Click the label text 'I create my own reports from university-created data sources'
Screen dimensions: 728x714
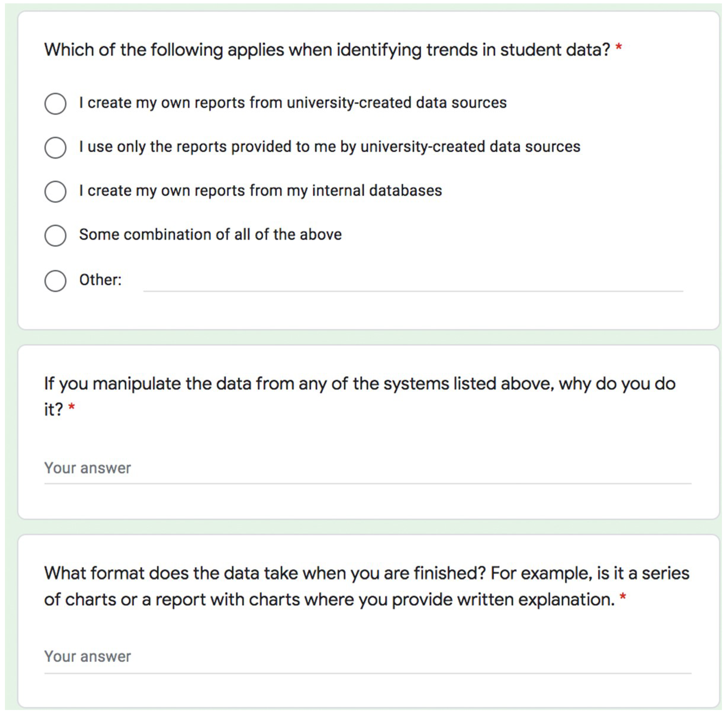tap(293, 103)
